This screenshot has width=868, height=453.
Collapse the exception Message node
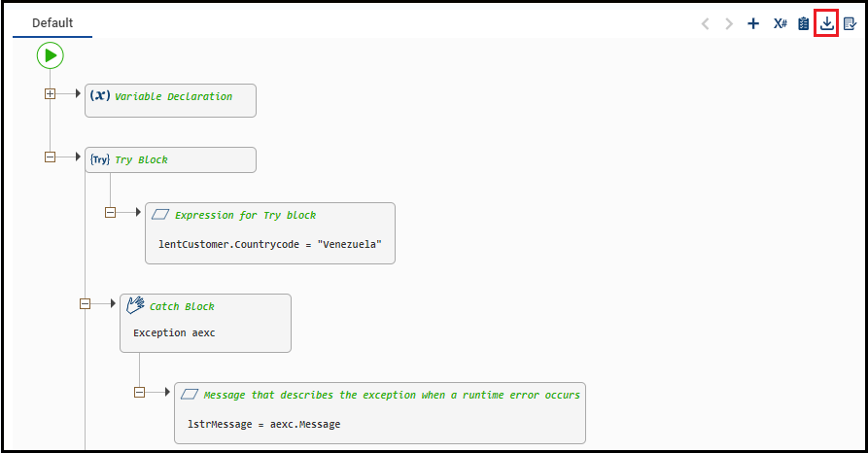tap(139, 392)
